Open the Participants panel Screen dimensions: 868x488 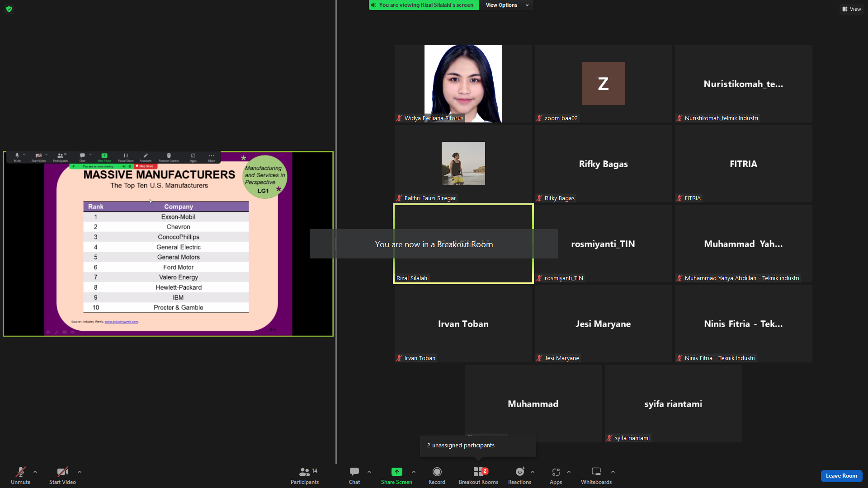tap(305, 475)
